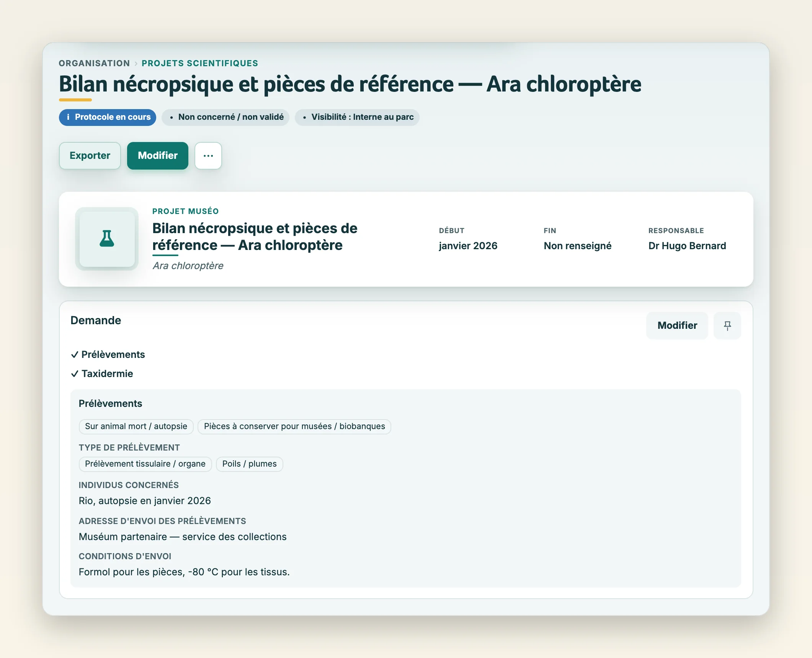812x658 pixels.
Task: Click the Non concerné / non validé badge
Action: click(225, 117)
